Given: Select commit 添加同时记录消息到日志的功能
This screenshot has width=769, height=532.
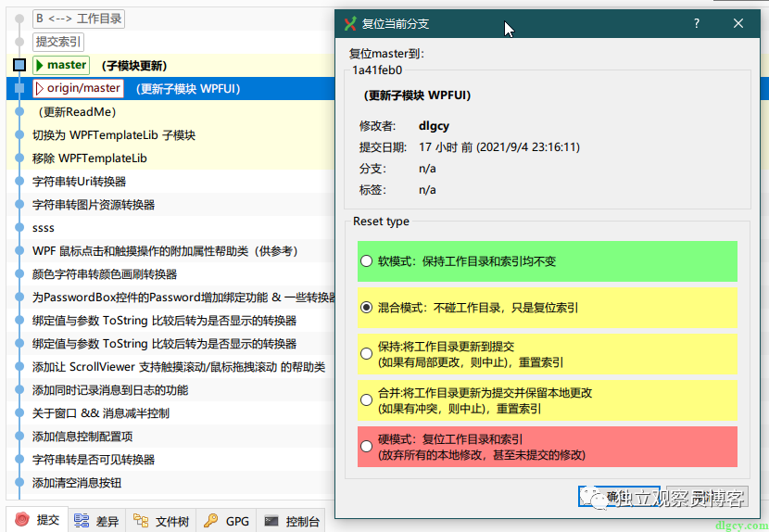Looking at the screenshot, I should coord(170,390).
